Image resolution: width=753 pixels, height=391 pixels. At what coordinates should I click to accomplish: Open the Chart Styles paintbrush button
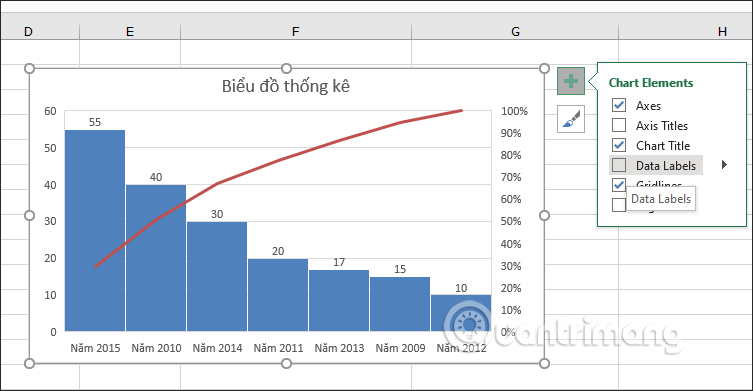coord(571,119)
